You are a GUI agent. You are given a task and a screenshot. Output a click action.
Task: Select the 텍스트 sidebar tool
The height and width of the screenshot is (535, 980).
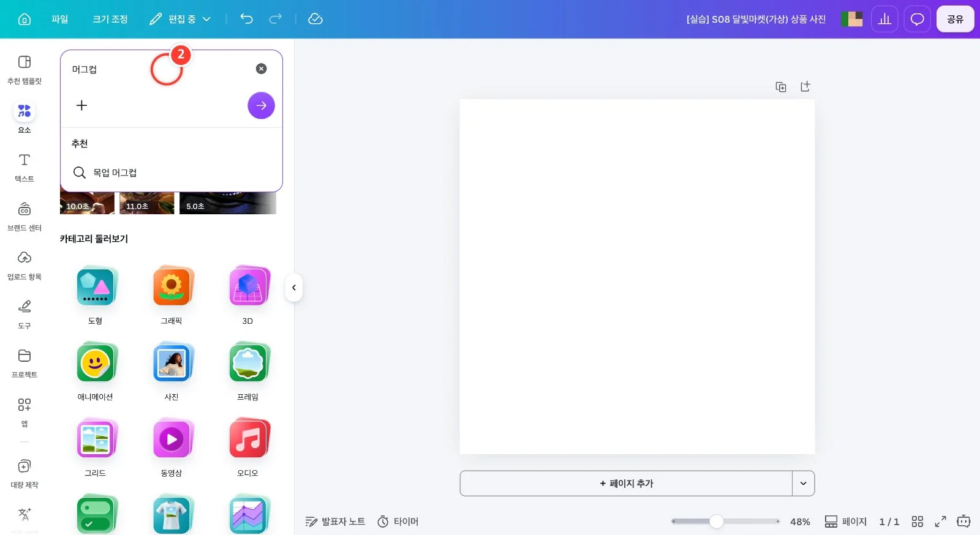pos(24,167)
